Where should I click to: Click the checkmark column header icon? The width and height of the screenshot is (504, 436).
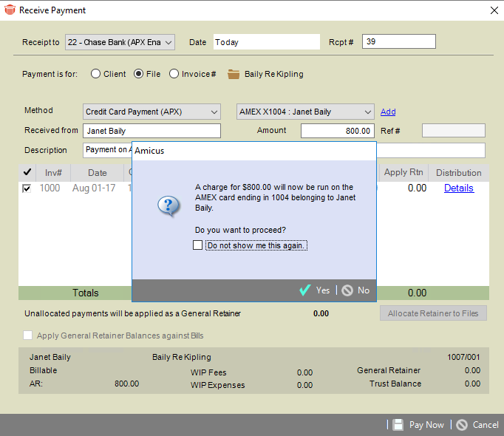(x=27, y=172)
